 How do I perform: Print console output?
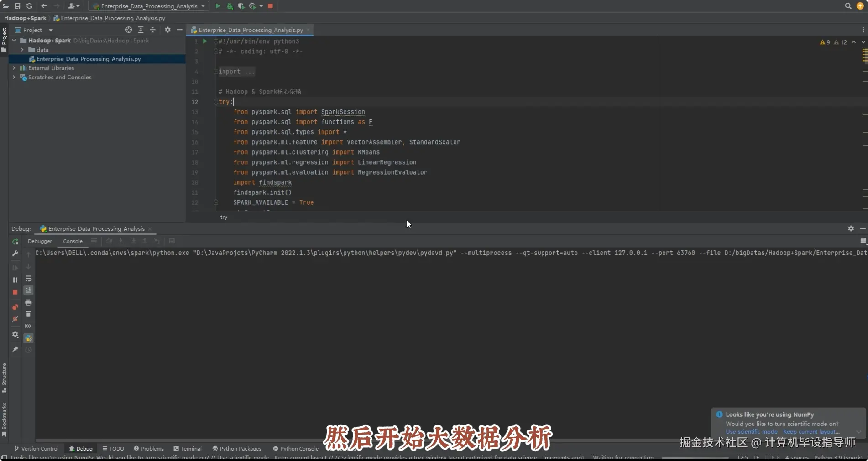coord(28,302)
